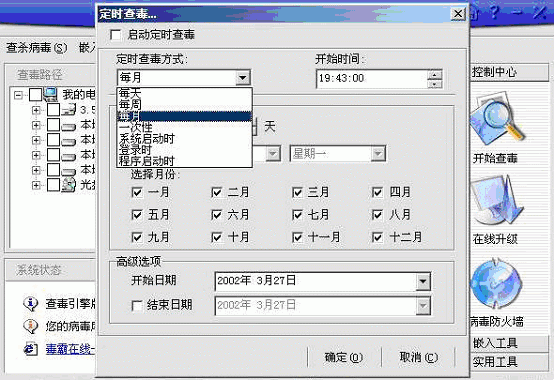
Task: Check the 3.5 floppy drive checkbox
Action: 53,110
